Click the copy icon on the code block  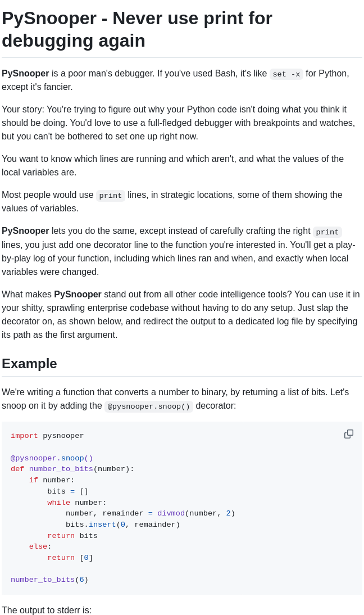(349, 433)
